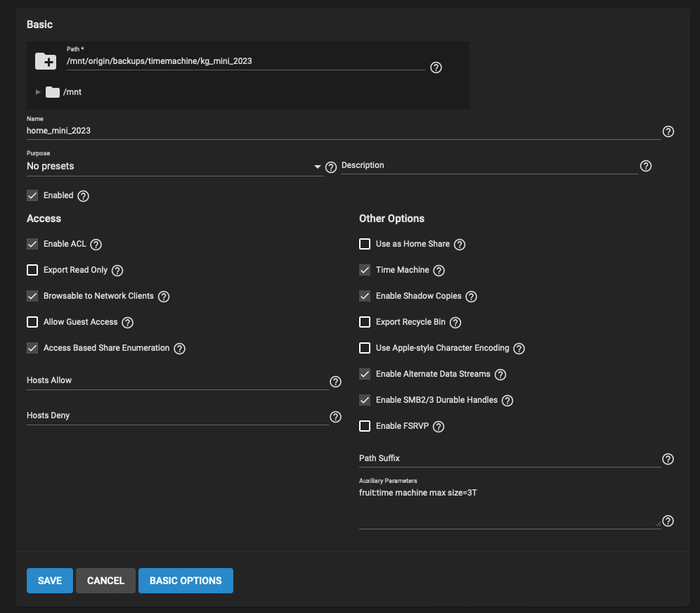The width and height of the screenshot is (700, 613).
Task: Toggle Access Based Share Enumeration checkbox
Action: [32, 348]
